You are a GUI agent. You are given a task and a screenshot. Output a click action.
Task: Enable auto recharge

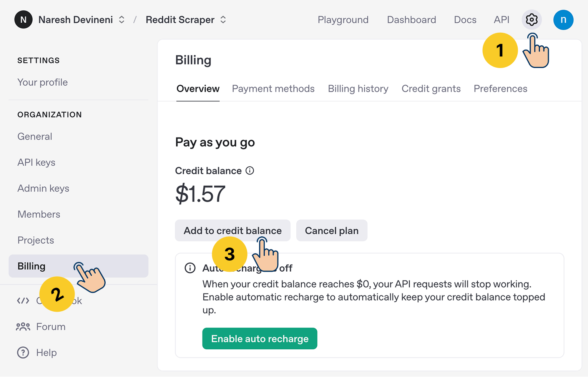pos(259,339)
